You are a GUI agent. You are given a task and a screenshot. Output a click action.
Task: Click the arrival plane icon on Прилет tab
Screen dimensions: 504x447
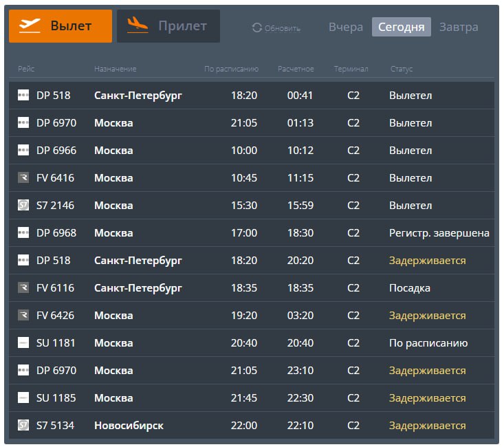(x=138, y=26)
